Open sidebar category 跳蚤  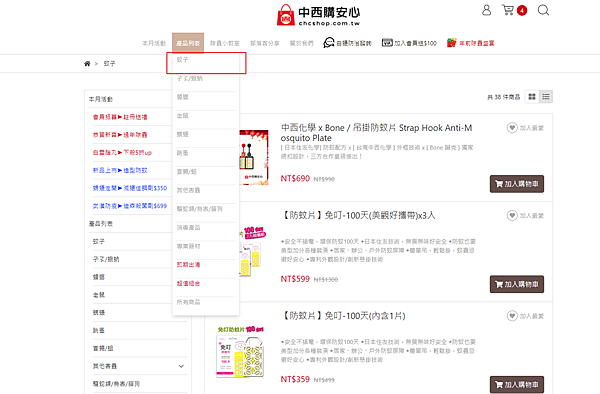click(99, 331)
